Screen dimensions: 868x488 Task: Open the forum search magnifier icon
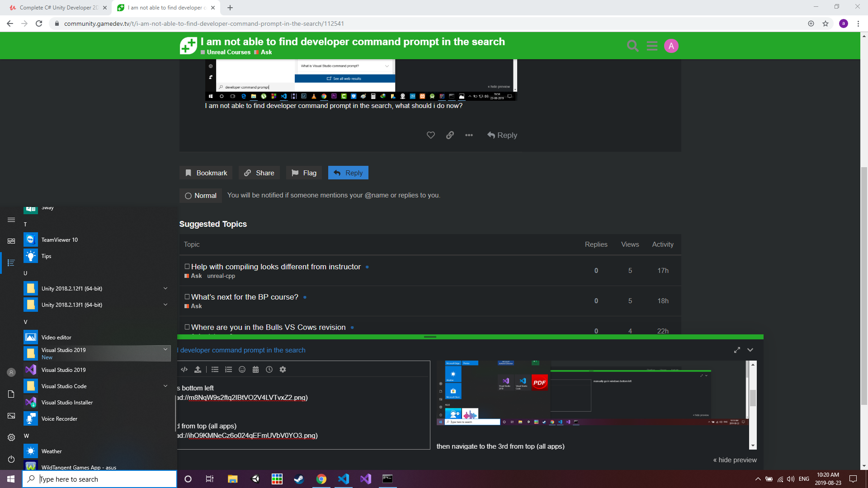(x=632, y=46)
